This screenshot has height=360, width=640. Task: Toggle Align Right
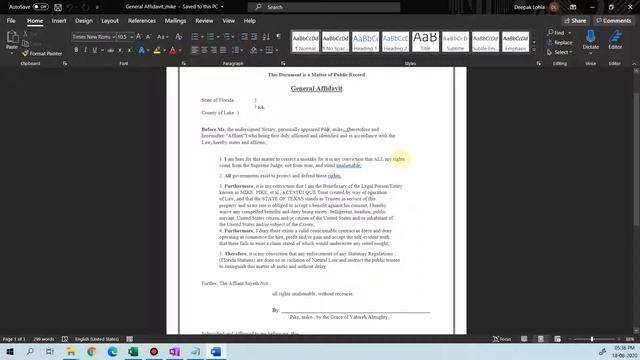(213, 50)
